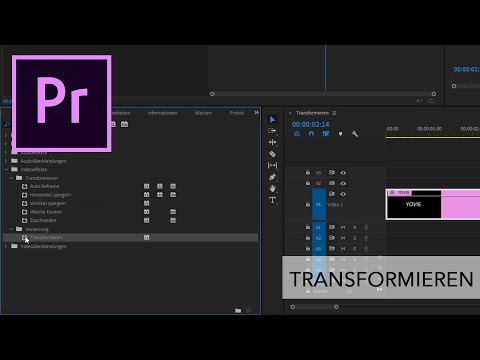Image resolution: width=480 pixels, height=360 pixels.
Task: Toggle Linked Selection in timeline
Action: click(326, 134)
